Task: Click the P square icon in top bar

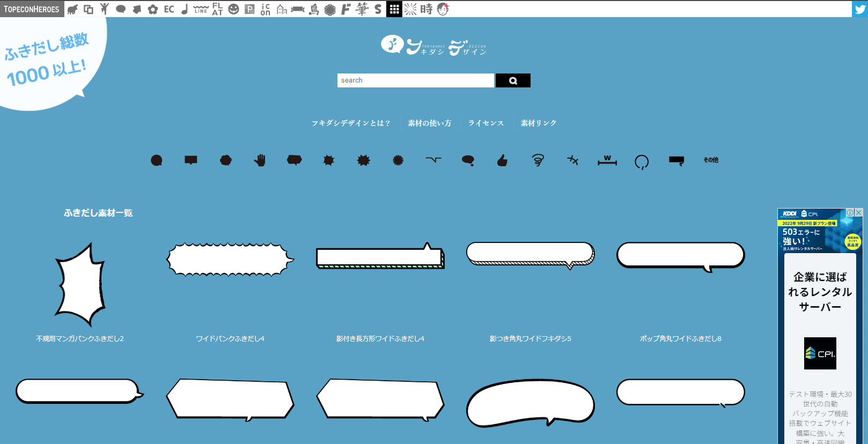Action: coord(249,9)
